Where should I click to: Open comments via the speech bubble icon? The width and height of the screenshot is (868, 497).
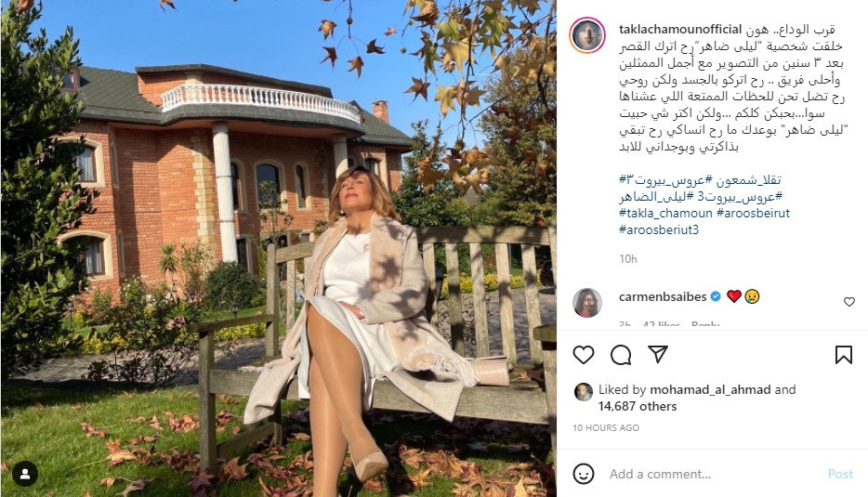(621, 355)
